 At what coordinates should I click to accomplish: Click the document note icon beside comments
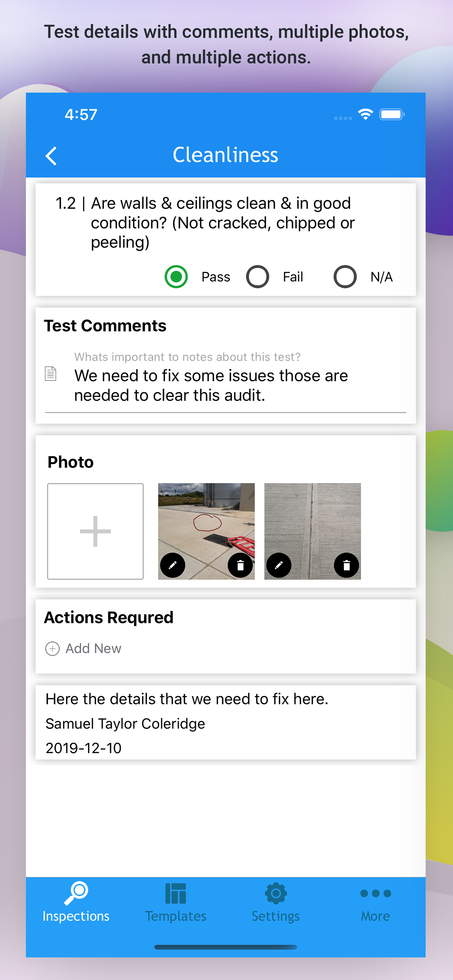pyautogui.click(x=51, y=374)
